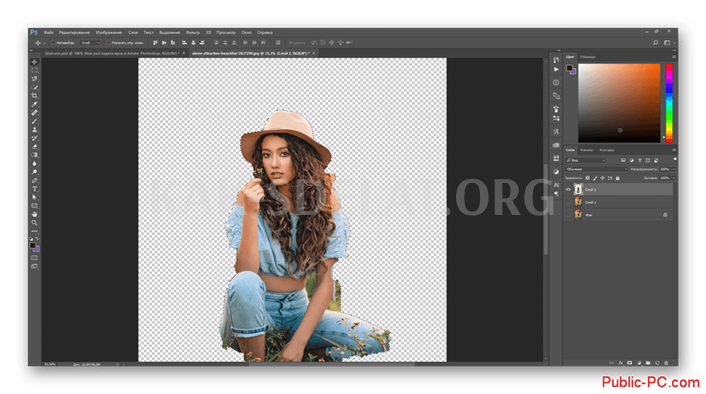This screenshot has height=394, width=706.
Task: Select the Horizontal Type tool
Action: point(35,189)
